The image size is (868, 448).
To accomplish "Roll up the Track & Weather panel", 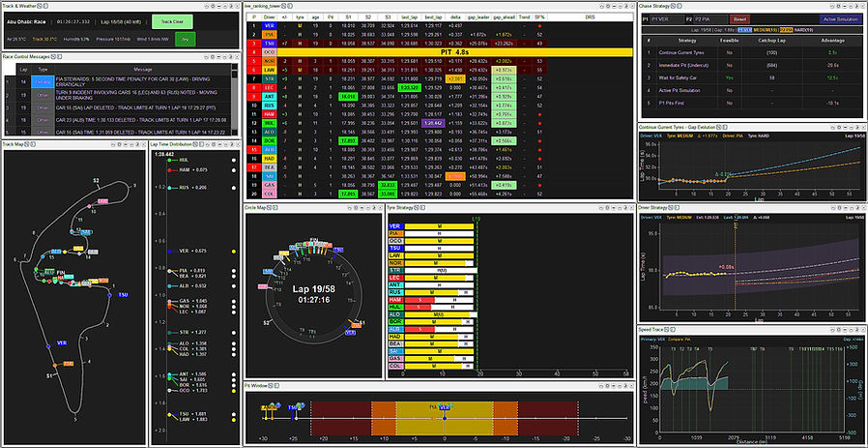I will [207, 6].
